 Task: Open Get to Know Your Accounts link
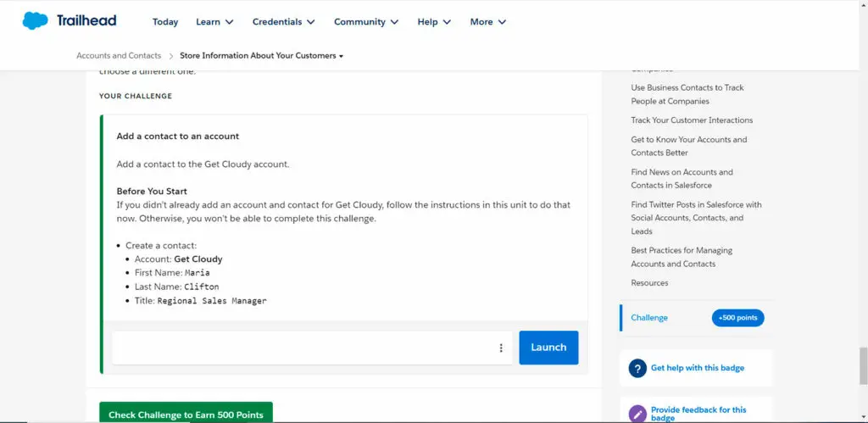688,146
